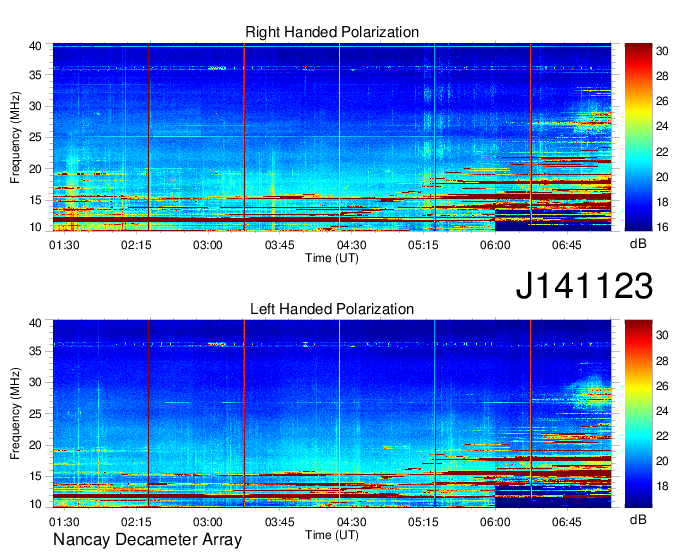The height and width of the screenshot is (552, 680).
Task: Click '04:30' tick on Left Handed time axis
Action: pyautogui.click(x=351, y=522)
